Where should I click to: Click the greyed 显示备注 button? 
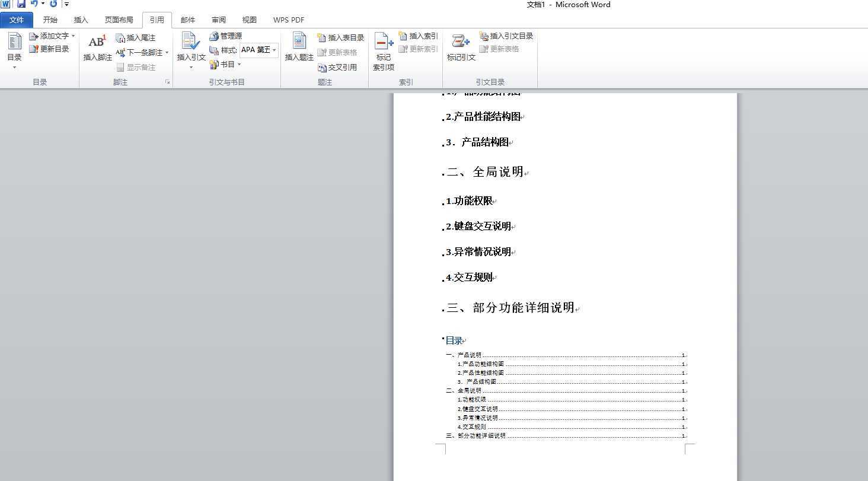[136, 68]
